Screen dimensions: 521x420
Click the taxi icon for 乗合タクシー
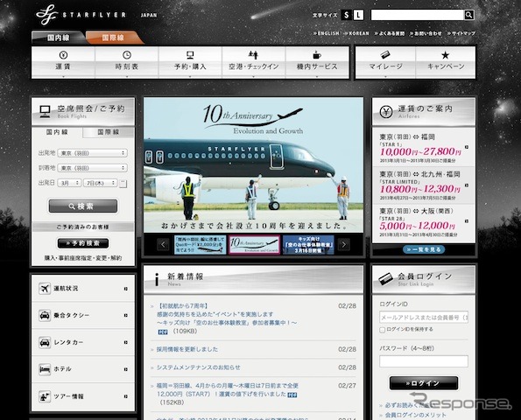[x=45, y=315]
